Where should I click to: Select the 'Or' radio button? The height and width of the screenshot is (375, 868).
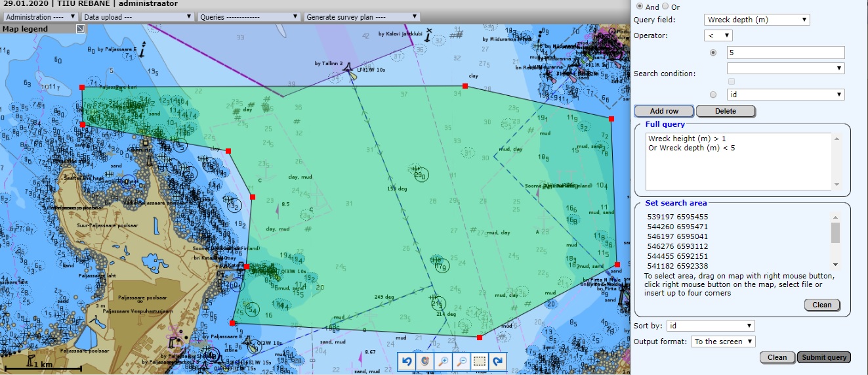tap(665, 7)
